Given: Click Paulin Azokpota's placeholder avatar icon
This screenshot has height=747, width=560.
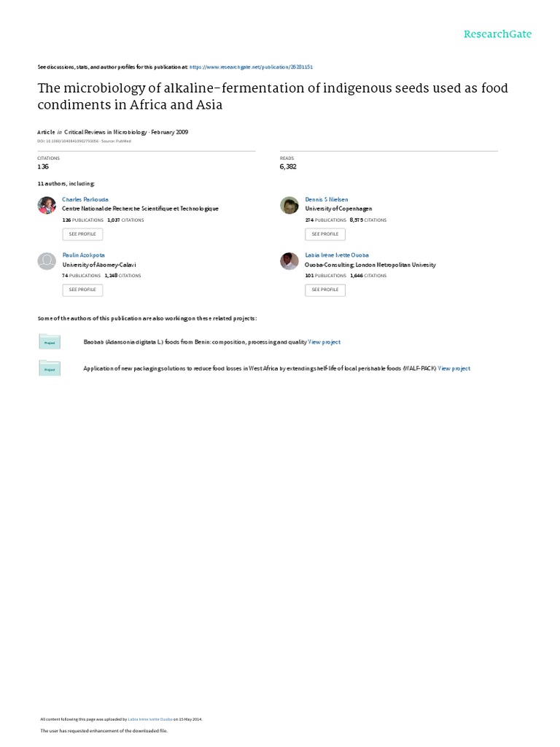Looking at the screenshot, I should pyautogui.click(x=47, y=261).
